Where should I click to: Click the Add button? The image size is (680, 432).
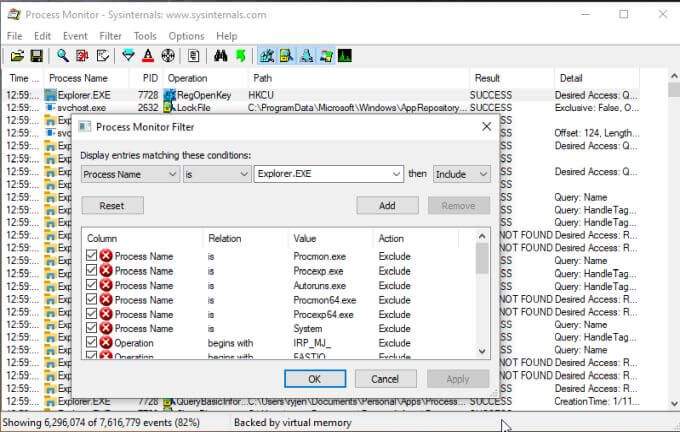387,205
